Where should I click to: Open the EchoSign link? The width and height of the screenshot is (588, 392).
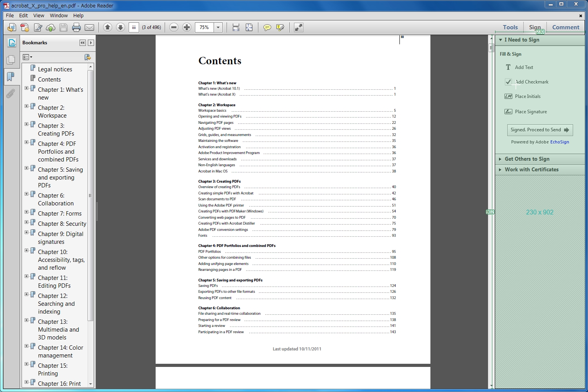pos(560,142)
